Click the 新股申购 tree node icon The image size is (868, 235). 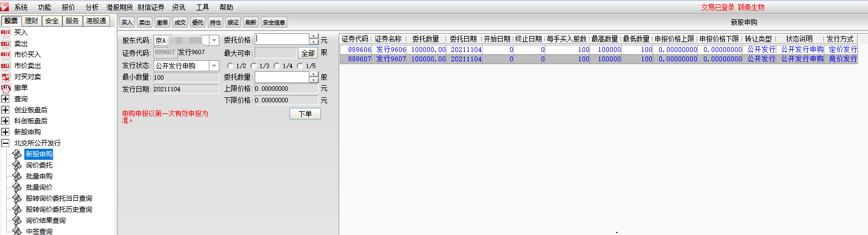(17, 154)
